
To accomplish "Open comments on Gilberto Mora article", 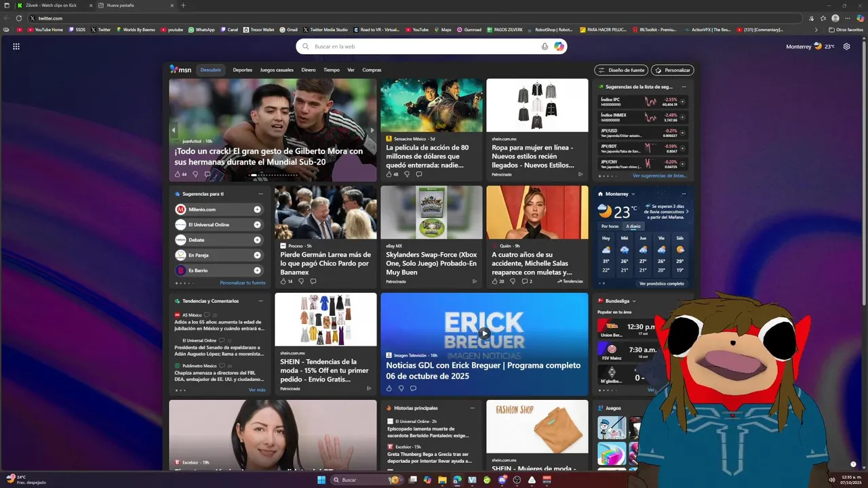I will 208,174.
